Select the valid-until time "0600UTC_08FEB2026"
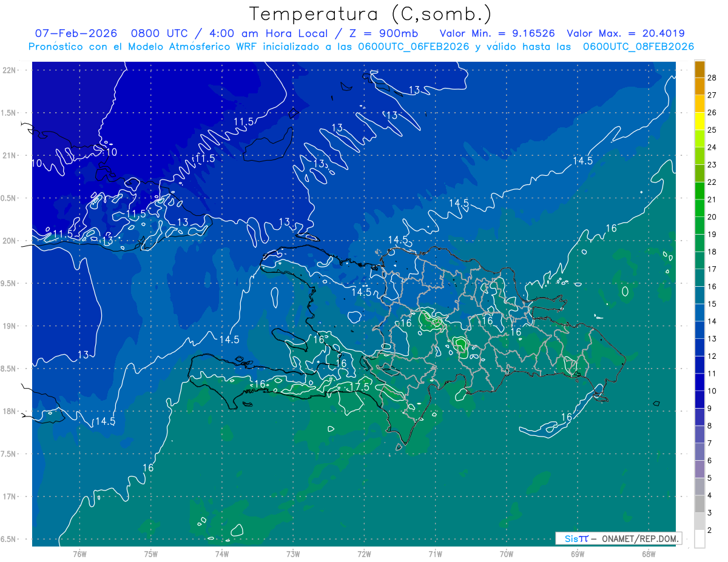This screenshot has width=728, height=562. (x=638, y=47)
